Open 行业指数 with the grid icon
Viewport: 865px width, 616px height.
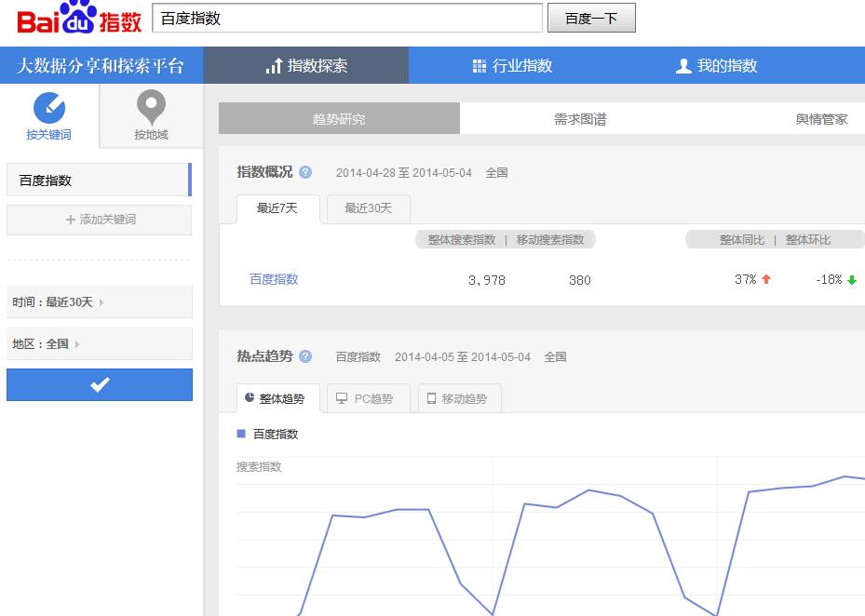click(480, 65)
